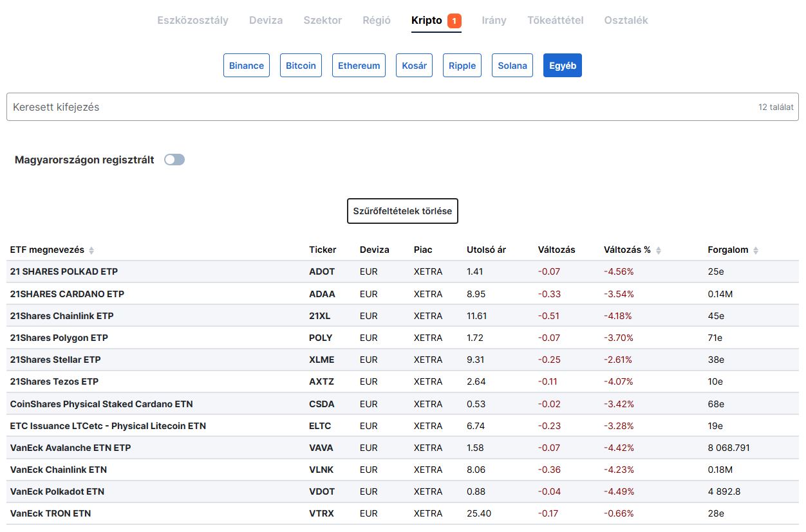
Task: Click last price 25.40 value
Action: [x=479, y=513]
